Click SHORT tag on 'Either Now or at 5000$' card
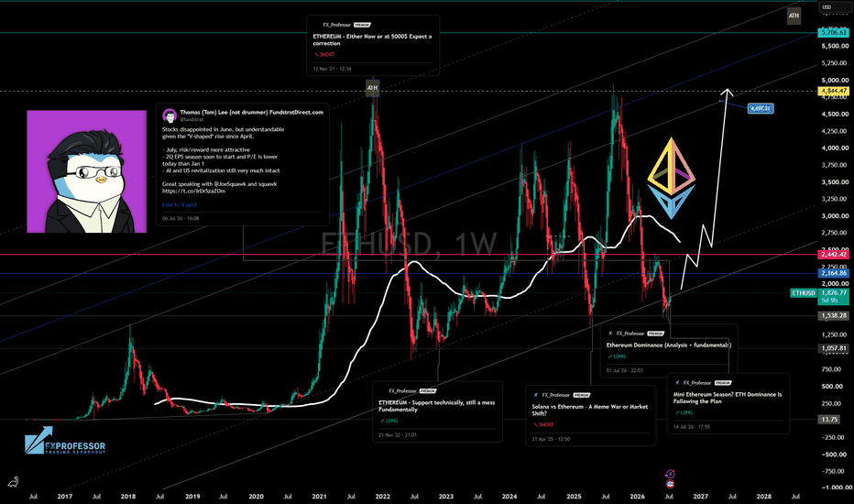The image size is (854, 504). [x=324, y=54]
